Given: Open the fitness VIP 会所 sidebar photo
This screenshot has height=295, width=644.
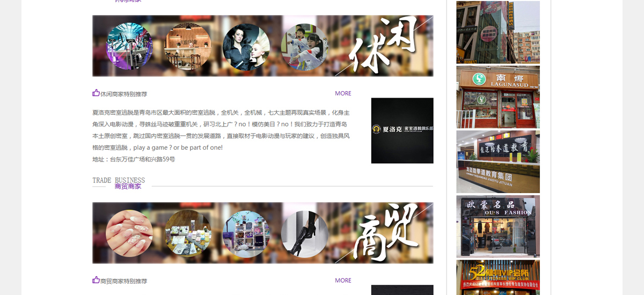Looking at the screenshot, I should pos(498,277).
